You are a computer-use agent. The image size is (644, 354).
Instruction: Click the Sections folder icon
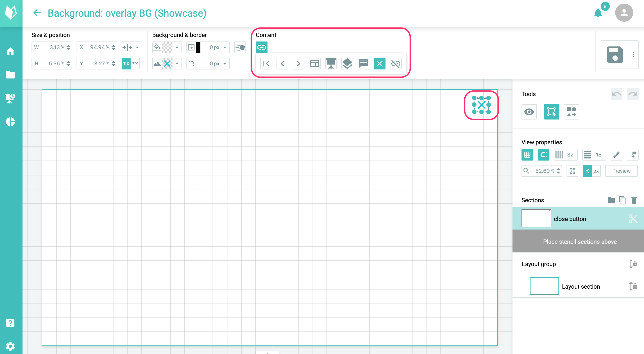(x=611, y=200)
